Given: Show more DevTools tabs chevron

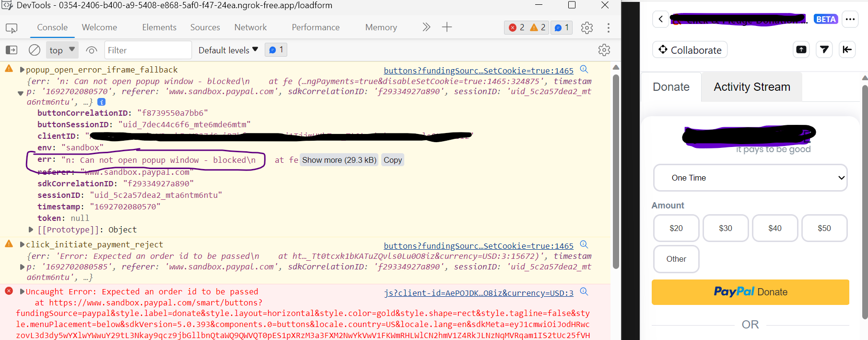Looking at the screenshot, I should pos(426,27).
